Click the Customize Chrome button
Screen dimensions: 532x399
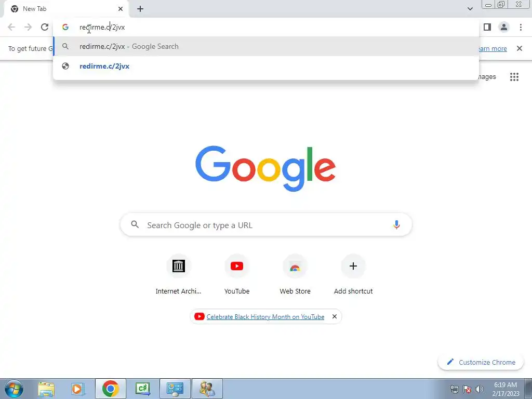481,362
